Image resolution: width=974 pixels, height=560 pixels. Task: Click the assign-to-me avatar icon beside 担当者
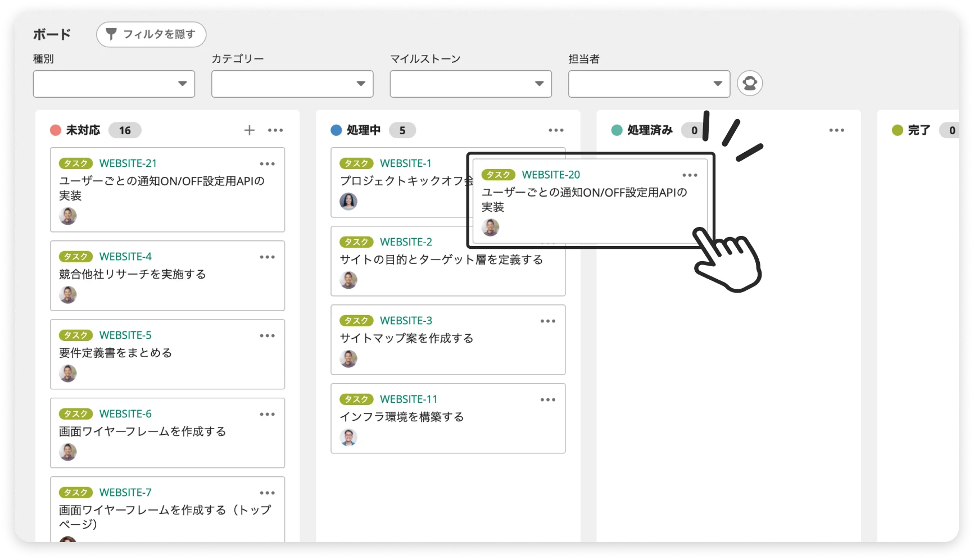tap(750, 84)
